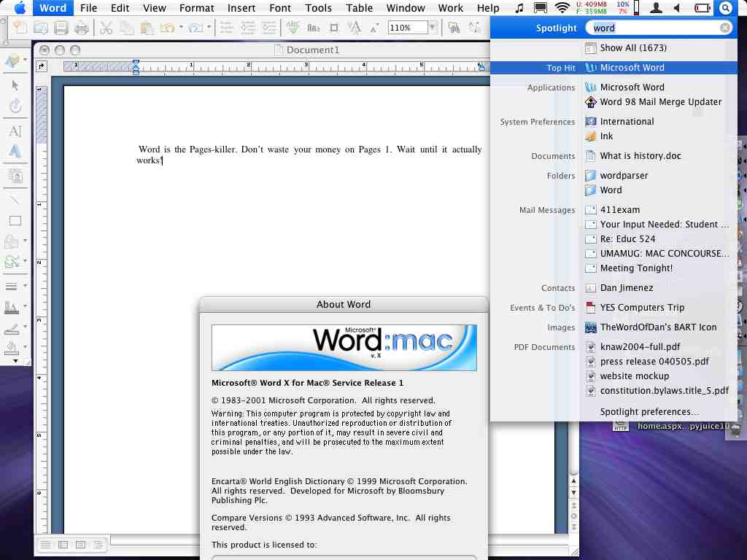This screenshot has width=747, height=560.
Task: Switch to Page Layout view button
Action: (x=80, y=545)
